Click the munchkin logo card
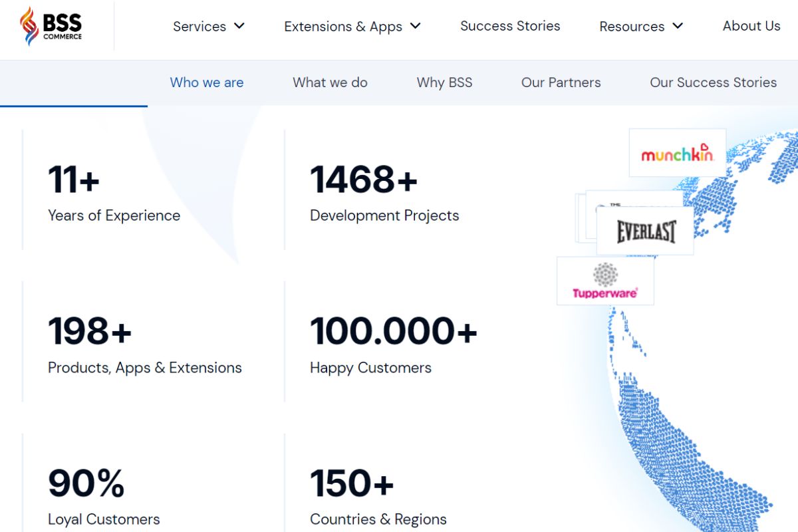Viewport: 798px width, 532px height. point(677,153)
